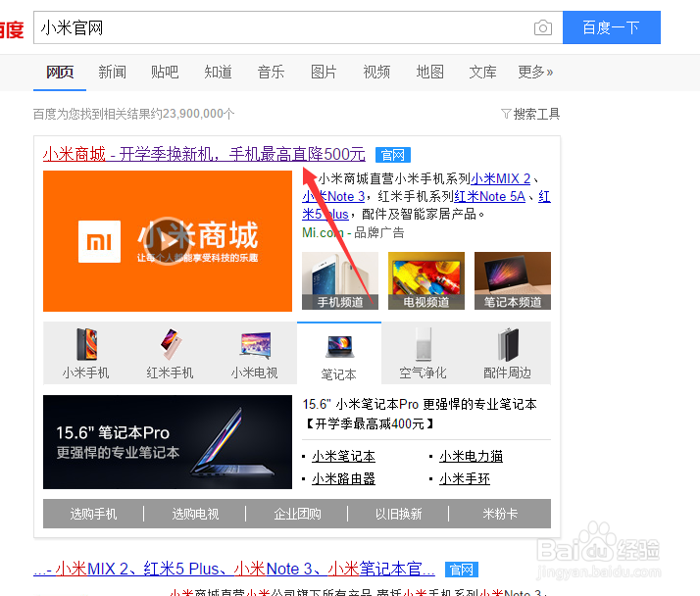The width and height of the screenshot is (700, 596).
Task: Open the 小米手环 link
Action: pyautogui.click(x=465, y=479)
